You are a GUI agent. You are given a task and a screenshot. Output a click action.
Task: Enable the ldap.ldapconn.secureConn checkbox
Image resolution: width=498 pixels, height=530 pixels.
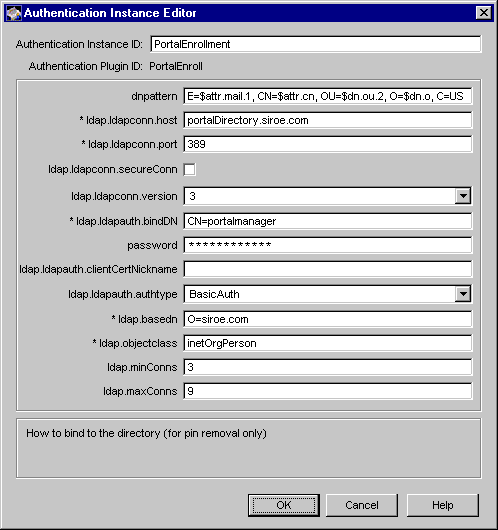pyautogui.click(x=190, y=169)
